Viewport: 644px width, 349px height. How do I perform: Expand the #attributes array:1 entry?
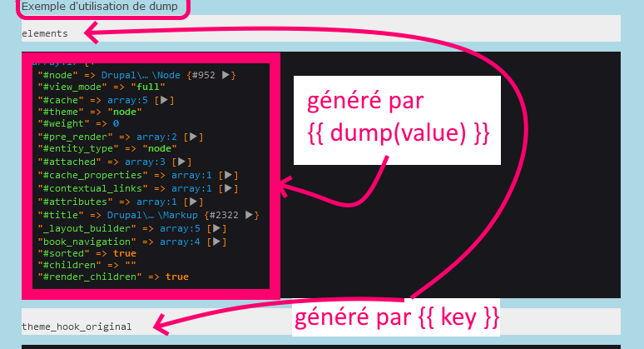click(x=193, y=202)
